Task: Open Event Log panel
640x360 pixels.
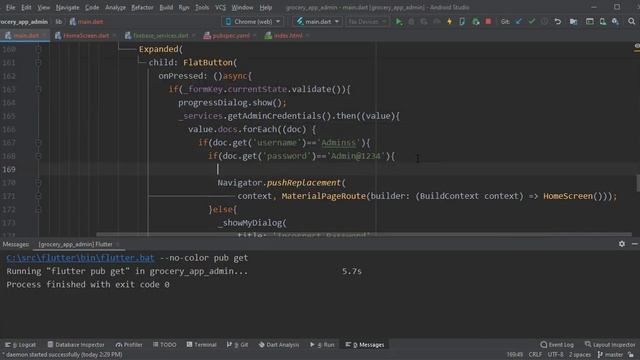Action: (557, 345)
